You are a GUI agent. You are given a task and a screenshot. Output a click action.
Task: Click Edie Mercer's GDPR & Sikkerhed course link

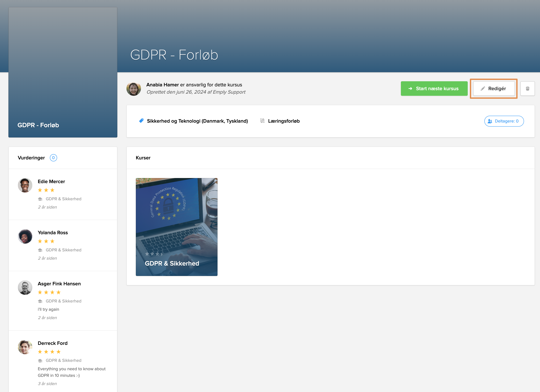tap(63, 199)
